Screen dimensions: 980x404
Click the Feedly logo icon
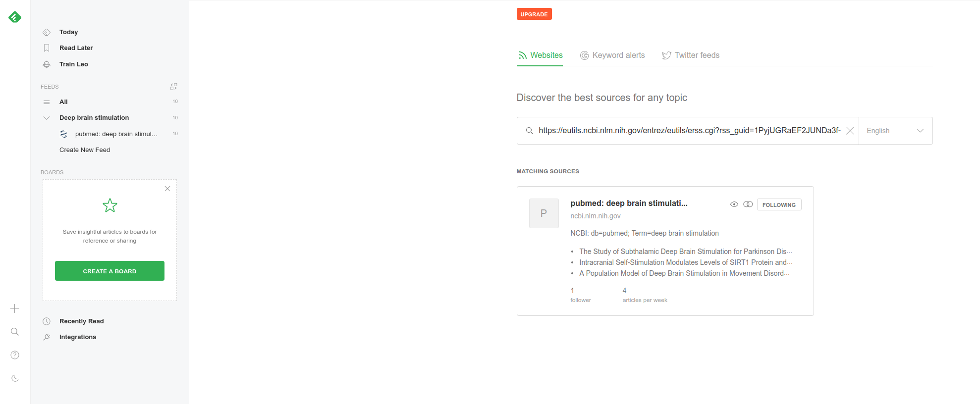(15, 17)
